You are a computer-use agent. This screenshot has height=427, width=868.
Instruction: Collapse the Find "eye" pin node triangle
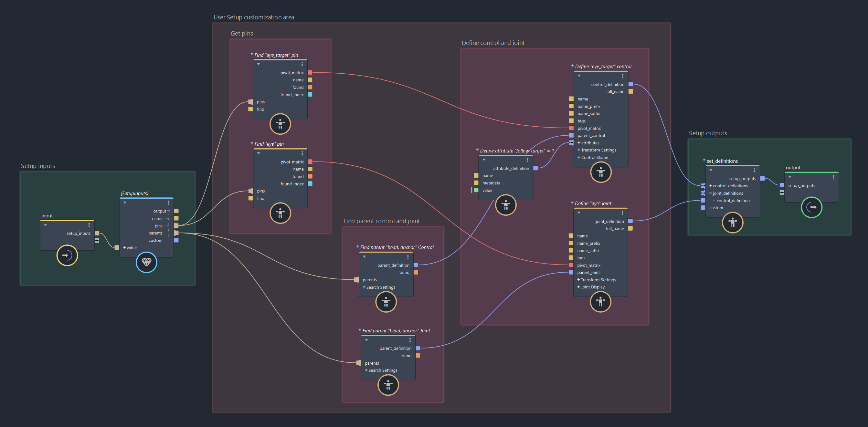(259, 153)
